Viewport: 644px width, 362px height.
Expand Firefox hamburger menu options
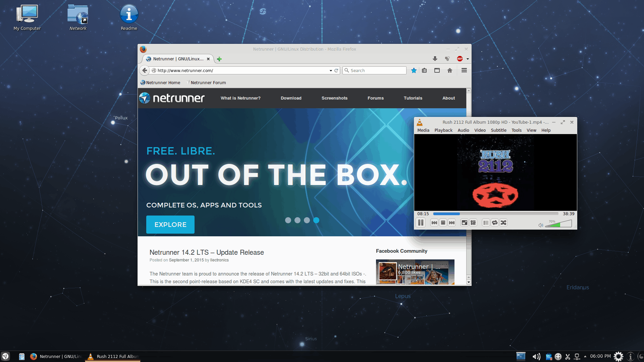464,70
